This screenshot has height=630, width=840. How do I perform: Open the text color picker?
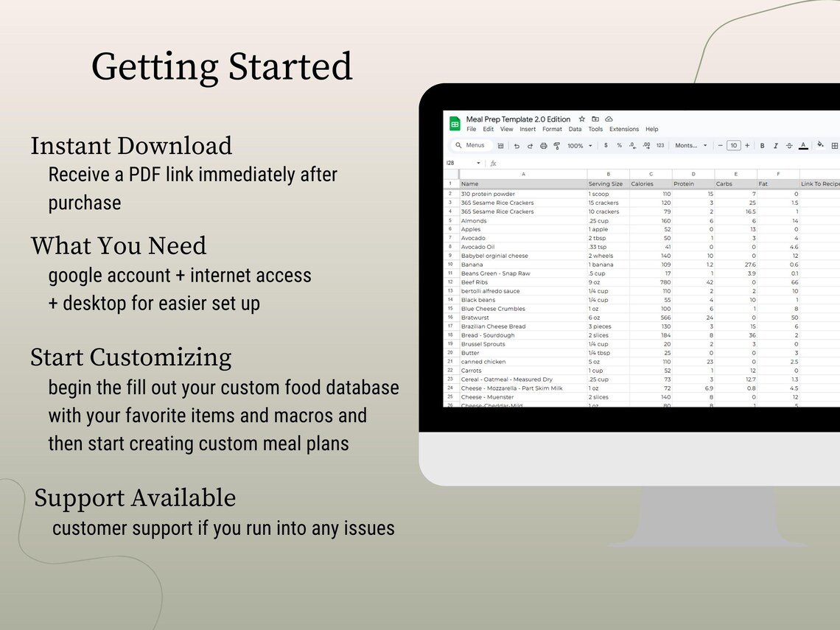tap(802, 145)
